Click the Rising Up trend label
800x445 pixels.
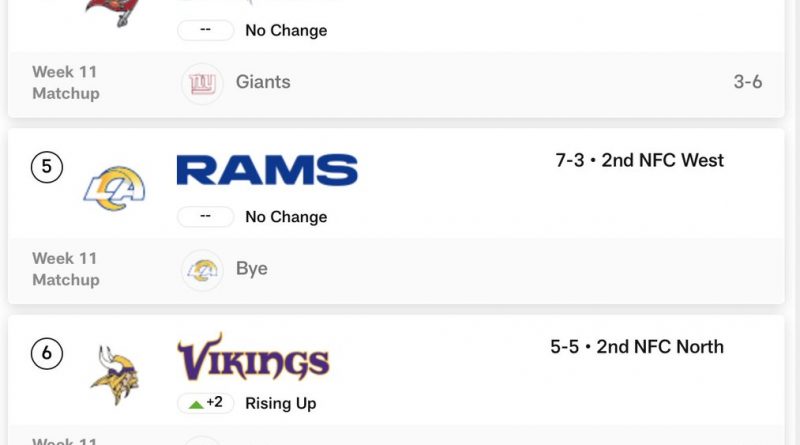[x=281, y=404]
